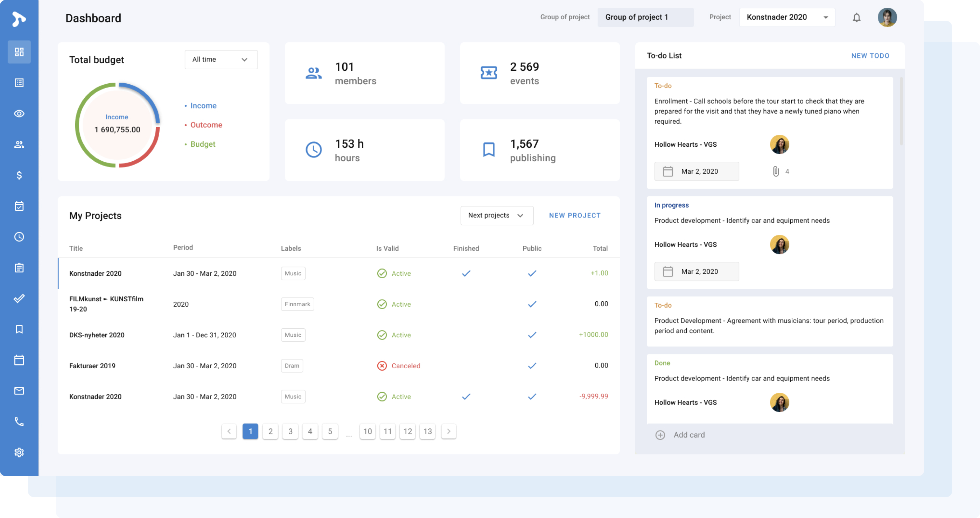Click NEW TODO link
980x518 pixels.
[x=870, y=56]
